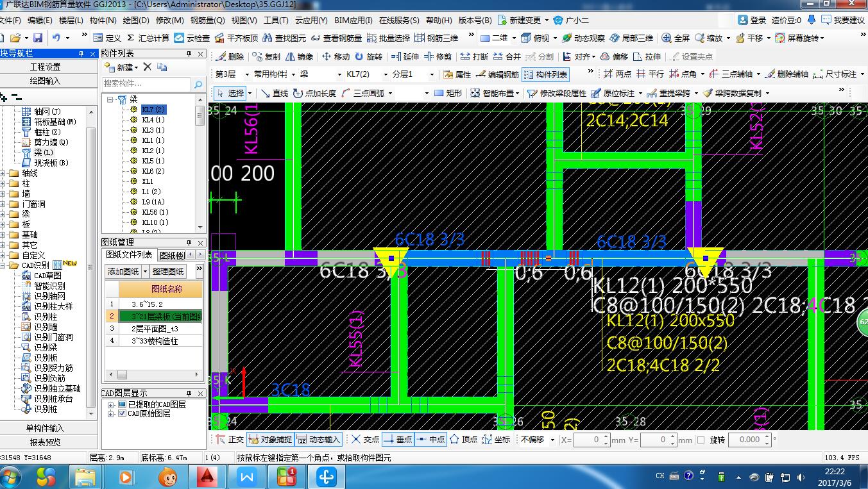Click 编辑钢筋 edit rebar tool
868x489 pixels.
(497, 74)
